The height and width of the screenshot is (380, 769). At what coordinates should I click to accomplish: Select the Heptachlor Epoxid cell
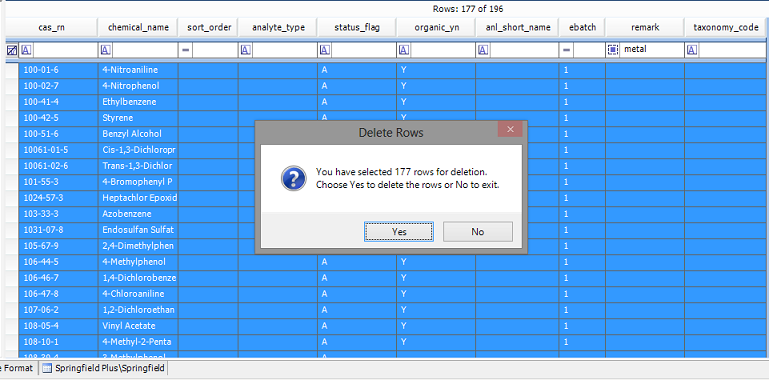point(138,198)
